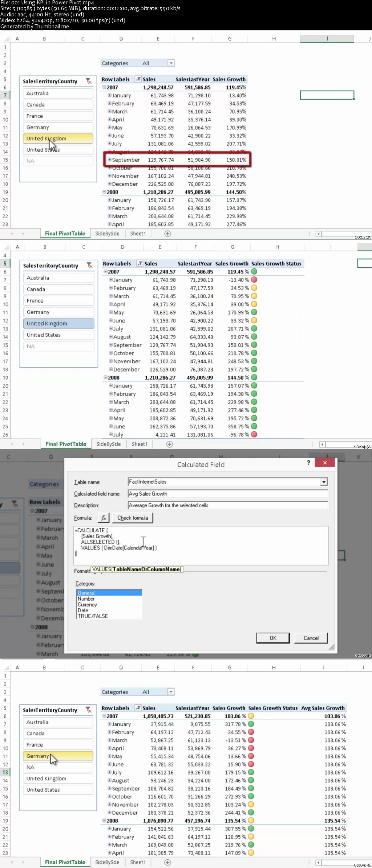
Task: Clear slicer filter in the 00:04:50 frame
Action: [90, 265]
